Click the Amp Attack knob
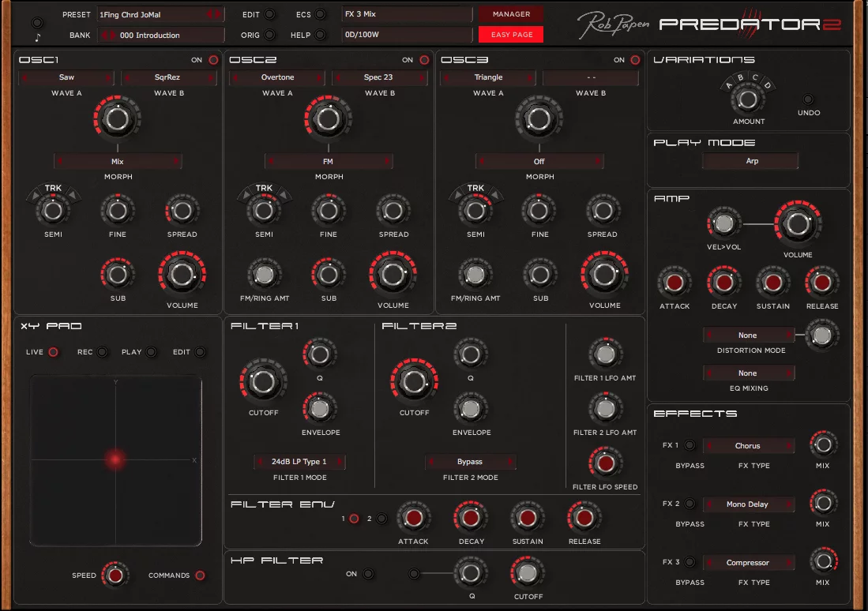Screen dimensions: 868x611 (x=674, y=283)
